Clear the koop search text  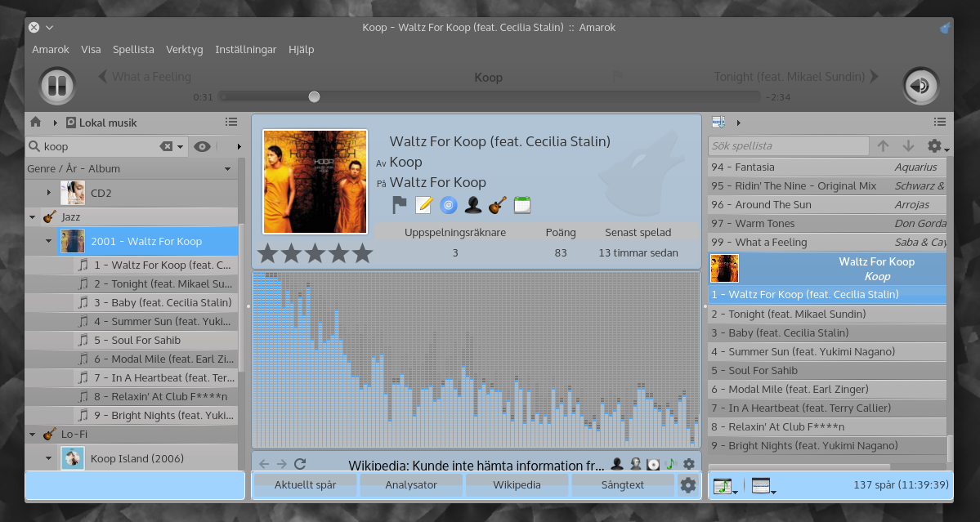click(166, 146)
